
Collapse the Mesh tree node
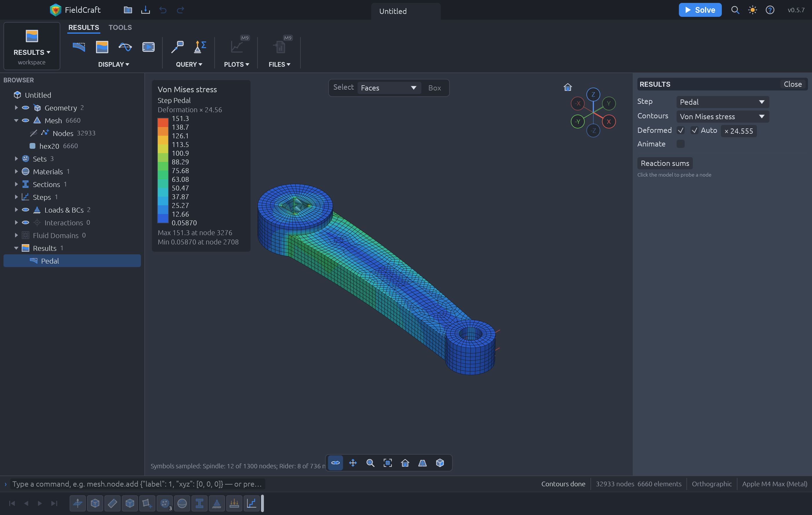(16, 120)
